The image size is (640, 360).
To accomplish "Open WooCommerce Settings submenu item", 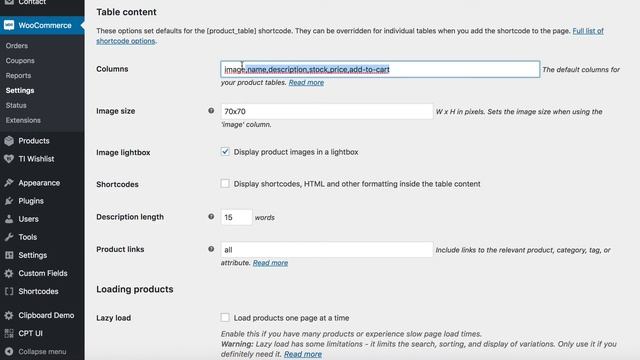I will click(x=20, y=90).
